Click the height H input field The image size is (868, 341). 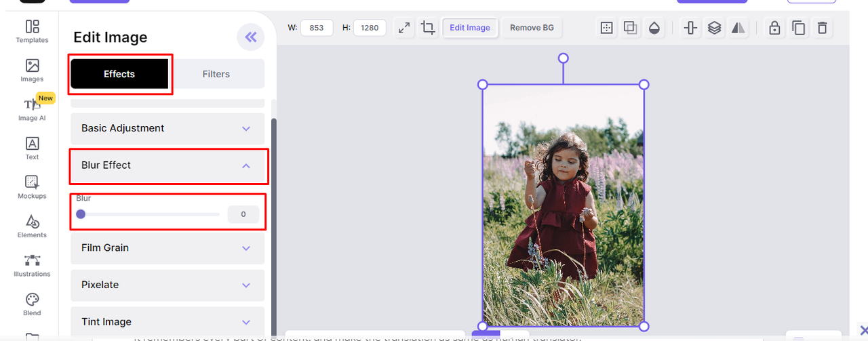(x=370, y=28)
